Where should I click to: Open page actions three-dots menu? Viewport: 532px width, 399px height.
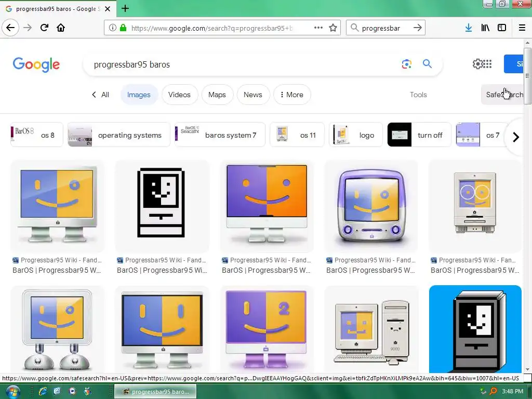pos(318,28)
